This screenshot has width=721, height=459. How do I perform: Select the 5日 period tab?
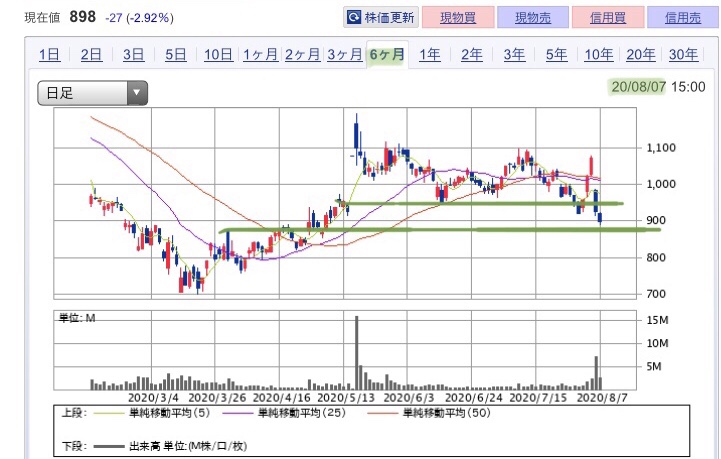[x=176, y=55]
